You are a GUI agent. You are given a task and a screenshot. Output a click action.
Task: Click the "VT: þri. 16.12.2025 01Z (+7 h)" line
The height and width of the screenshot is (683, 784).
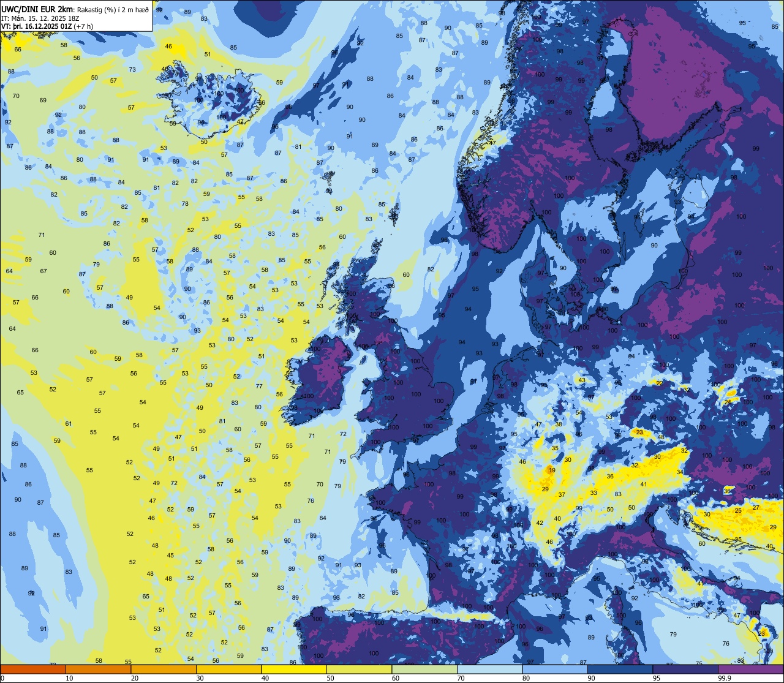click(47, 26)
